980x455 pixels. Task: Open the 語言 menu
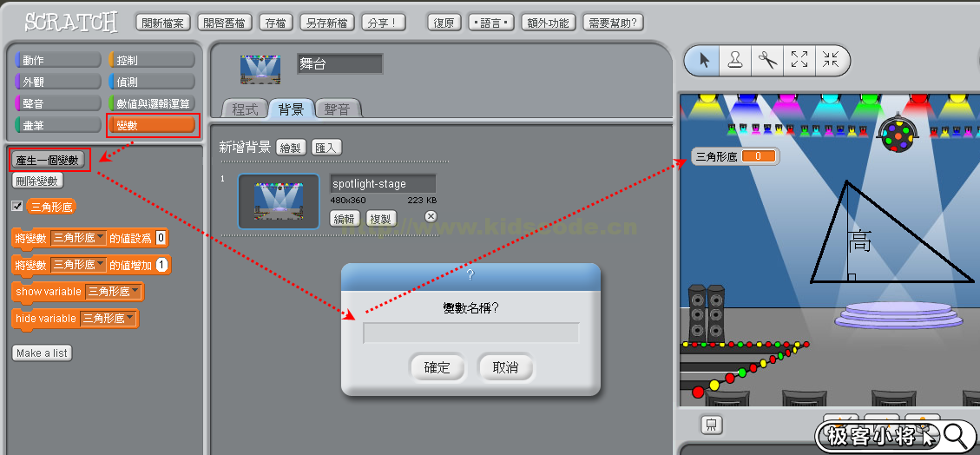[x=490, y=23]
